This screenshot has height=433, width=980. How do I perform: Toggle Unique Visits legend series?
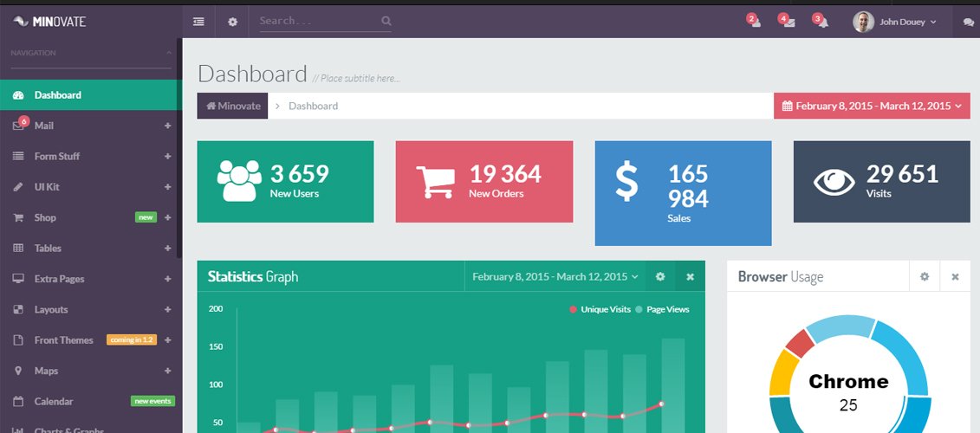(x=600, y=309)
